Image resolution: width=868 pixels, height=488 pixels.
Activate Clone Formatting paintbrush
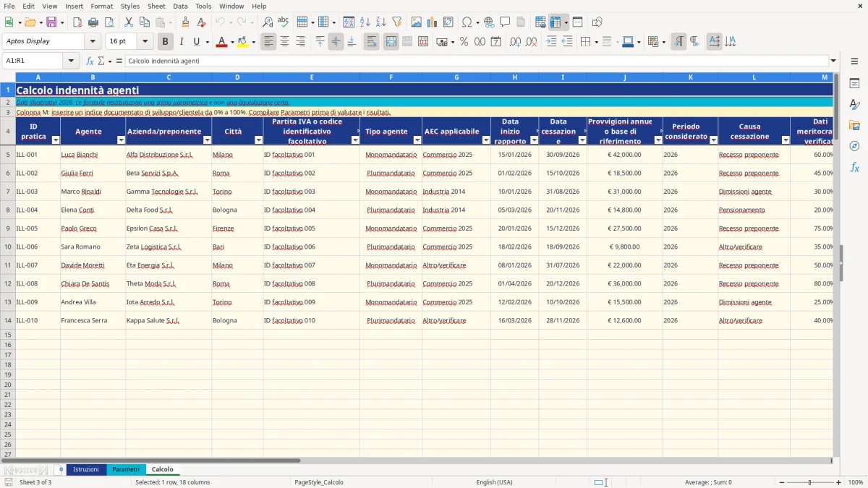click(x=185, y=22)
